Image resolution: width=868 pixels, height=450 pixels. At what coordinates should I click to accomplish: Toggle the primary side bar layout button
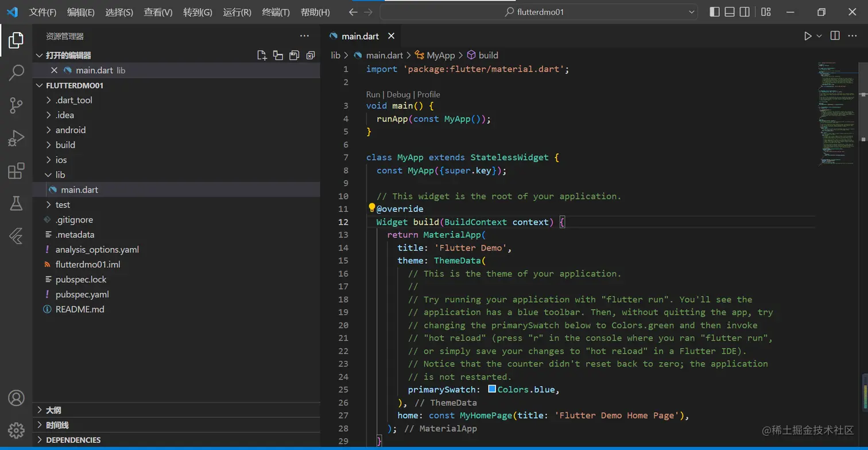(715, 12)
